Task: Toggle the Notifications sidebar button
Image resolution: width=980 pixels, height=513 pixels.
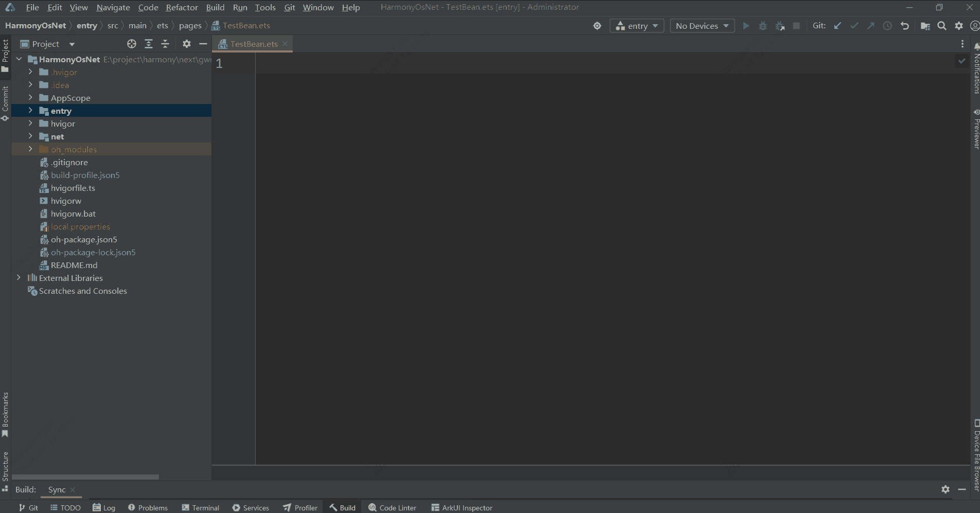Action: pos(976,68)
